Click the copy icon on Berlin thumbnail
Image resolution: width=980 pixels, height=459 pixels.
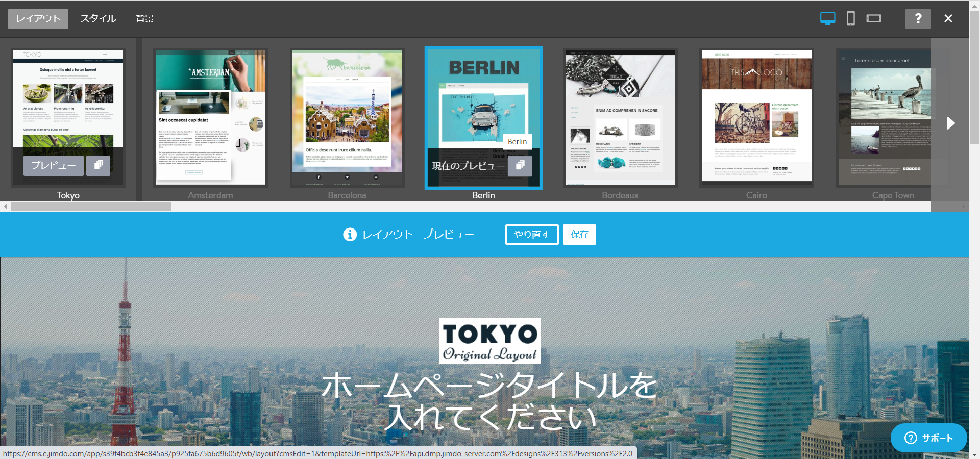(x=520, y=166)
